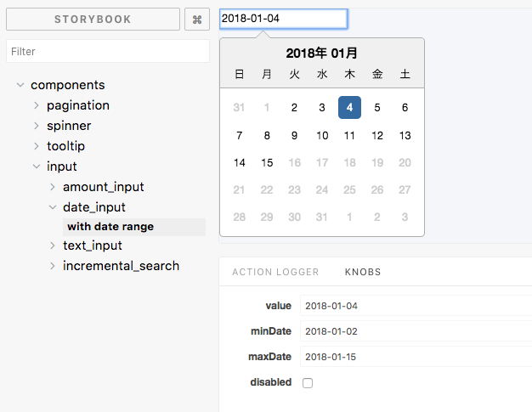The height and width of the screenshot is (412, 532).
Task: Open the spinner tree label
Action: (69, 126)
